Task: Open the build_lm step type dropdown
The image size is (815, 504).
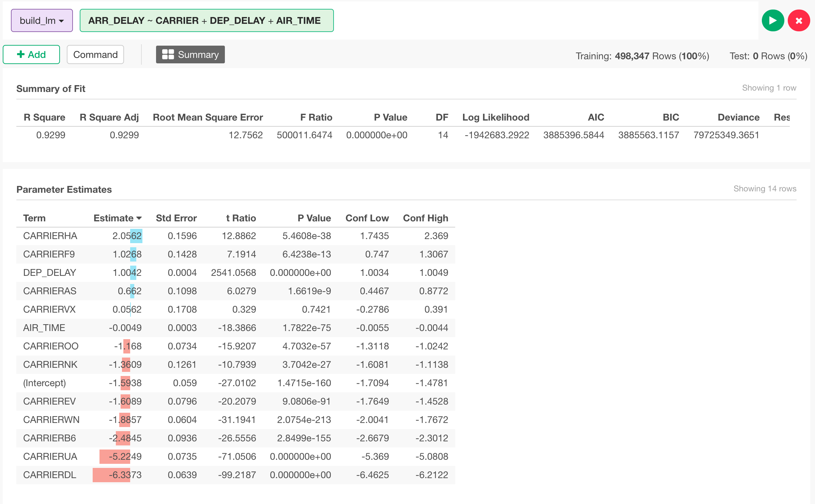Action: [41, 20]
